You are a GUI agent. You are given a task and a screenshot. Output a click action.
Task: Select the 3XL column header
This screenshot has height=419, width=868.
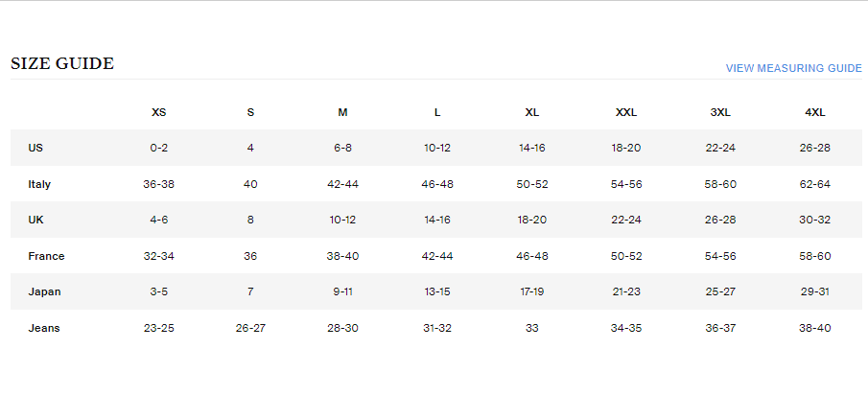coord(720,112)
